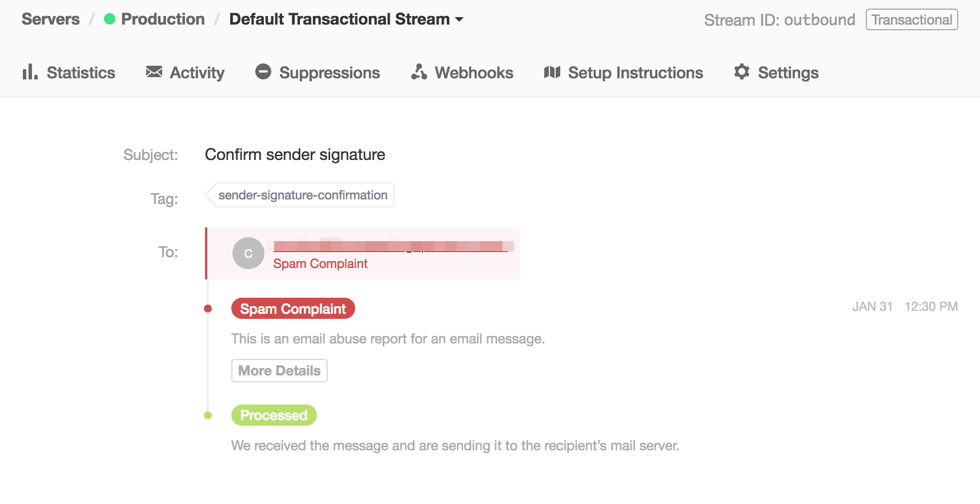The width and height of the screenshot is (980, 504).
Task: Navigate to Servers breadcrumb link
Action: pyautogui.click(x=50, y=19)
